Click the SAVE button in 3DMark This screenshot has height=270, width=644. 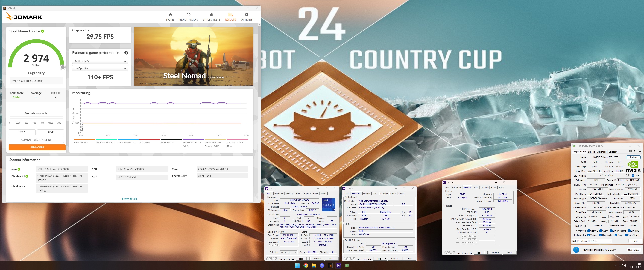[x=51, y=132]
